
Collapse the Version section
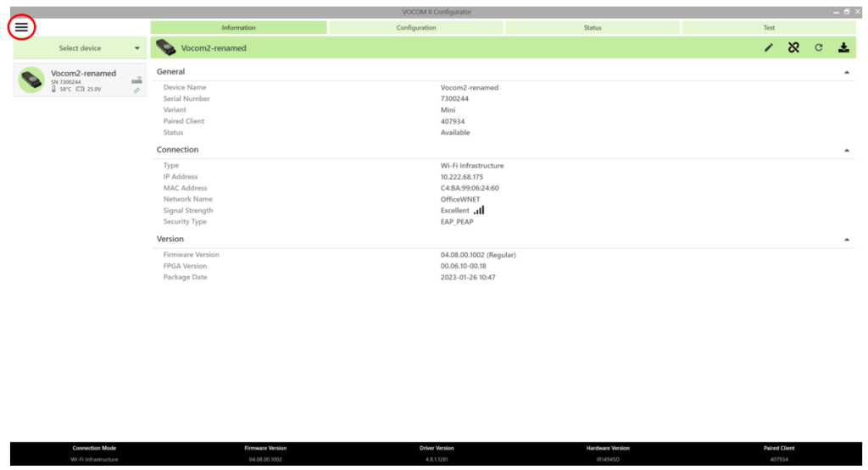click(847, 240)
